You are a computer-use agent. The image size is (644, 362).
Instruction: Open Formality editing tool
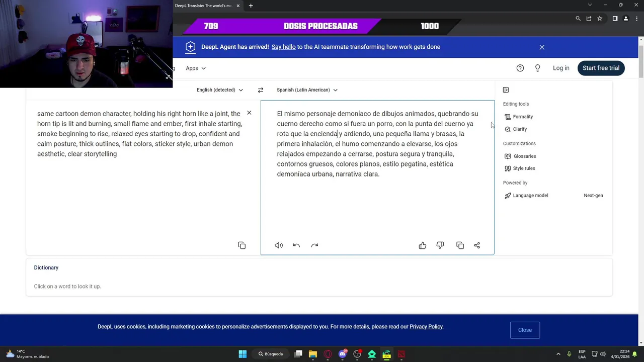(518, 117)
